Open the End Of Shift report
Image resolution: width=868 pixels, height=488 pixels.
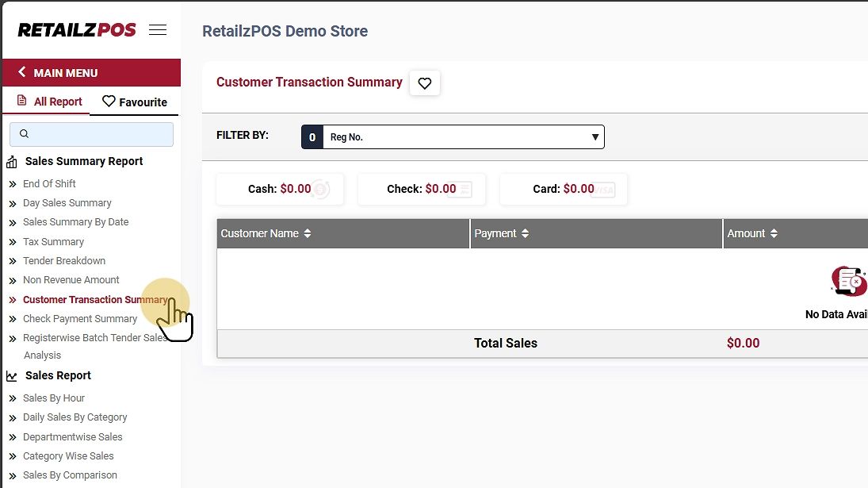49,183
